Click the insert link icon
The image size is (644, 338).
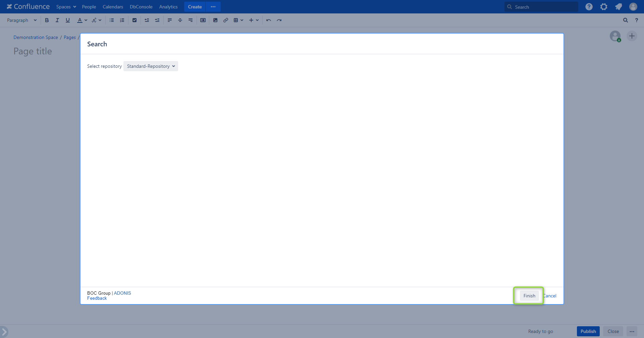(226, 20)
